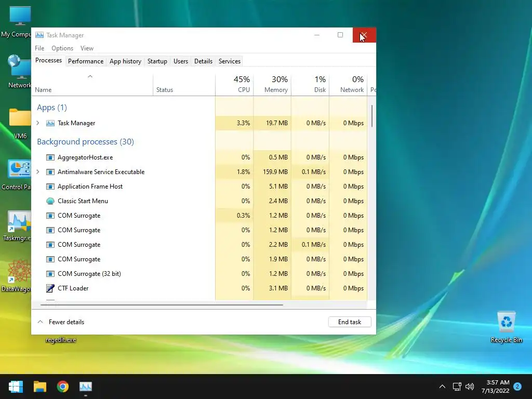Select the Apps (1) group heading

(x=52, y=108)
